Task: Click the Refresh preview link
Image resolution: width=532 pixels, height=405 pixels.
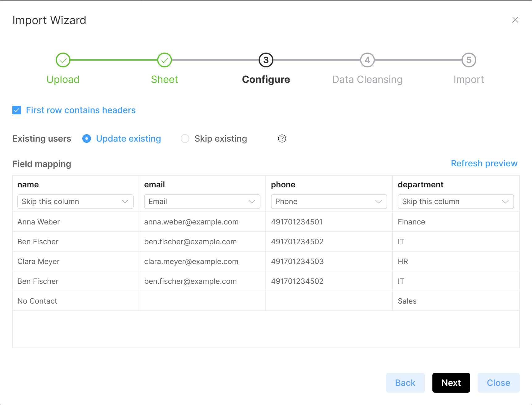Action: point(484,163)
